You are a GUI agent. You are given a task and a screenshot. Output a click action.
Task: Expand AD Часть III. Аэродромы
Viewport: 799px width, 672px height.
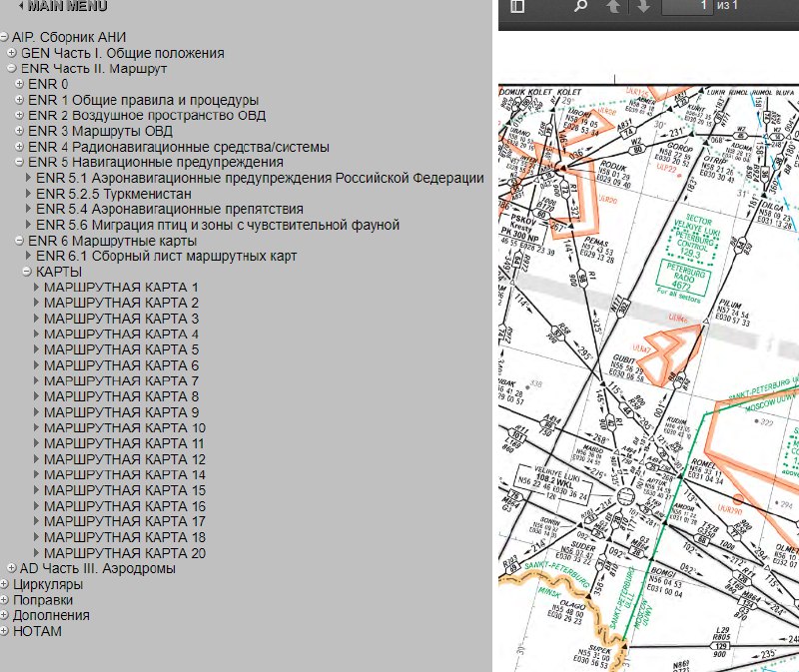coord(12,568)
